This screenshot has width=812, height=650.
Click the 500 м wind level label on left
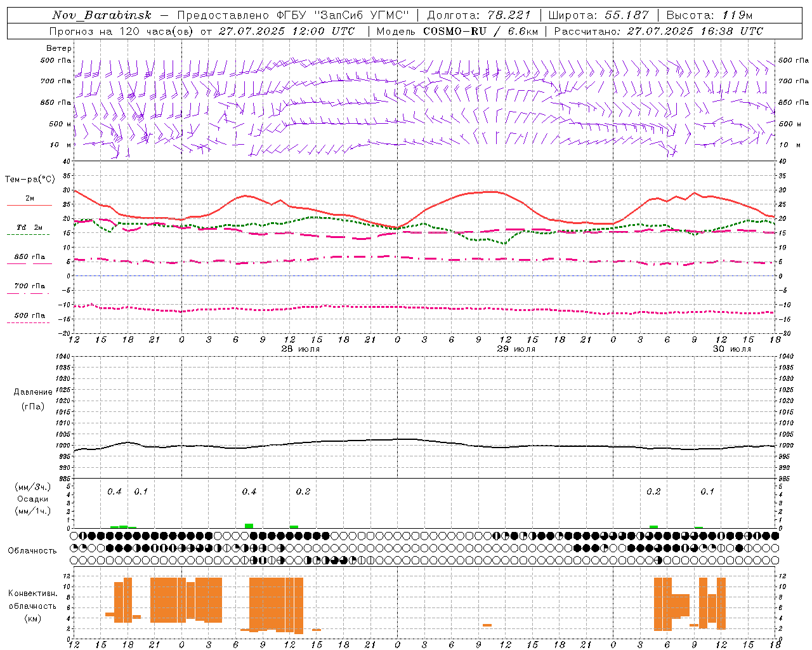point(60,124)
